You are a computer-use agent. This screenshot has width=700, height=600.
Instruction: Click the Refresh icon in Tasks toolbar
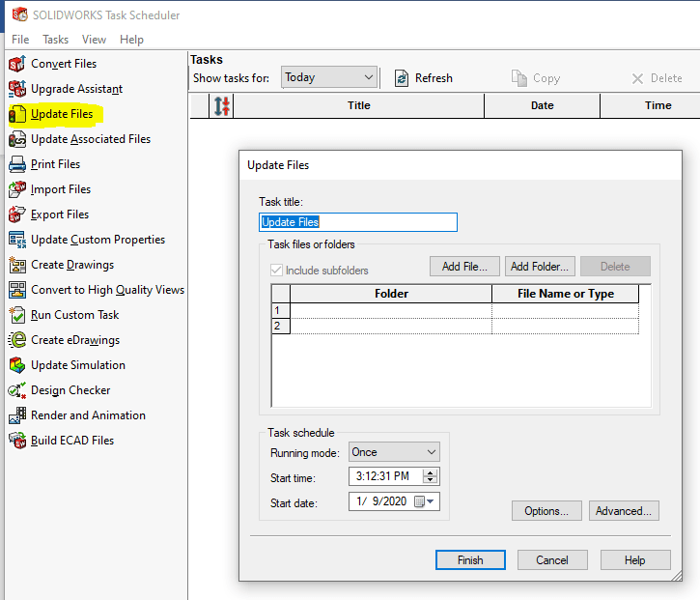(402, 78)
